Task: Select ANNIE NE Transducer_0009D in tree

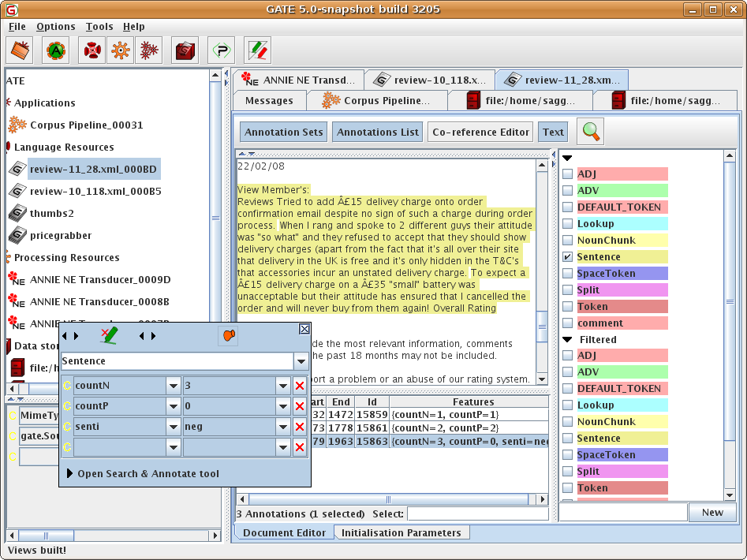Action: (x=100, y=279)
